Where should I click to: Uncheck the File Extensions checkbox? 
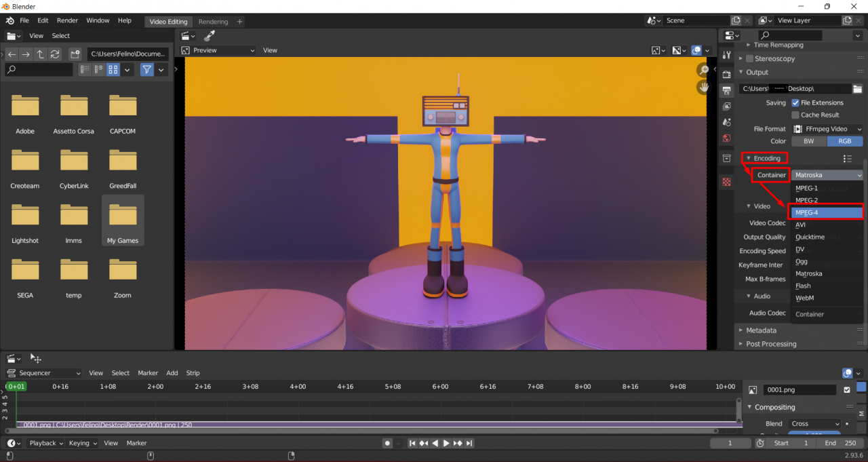[x=795, y=103]
